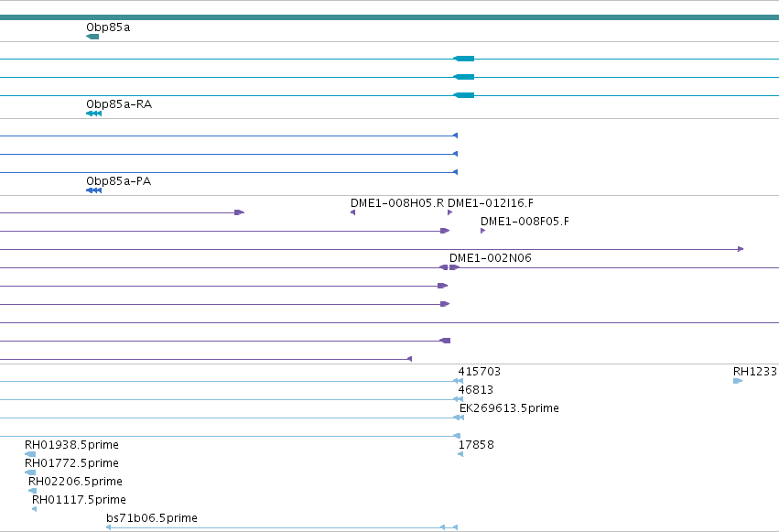779x532 pixels.
Task: Click the Obp85a gene arrow glyph
Action: coord(92,37)
